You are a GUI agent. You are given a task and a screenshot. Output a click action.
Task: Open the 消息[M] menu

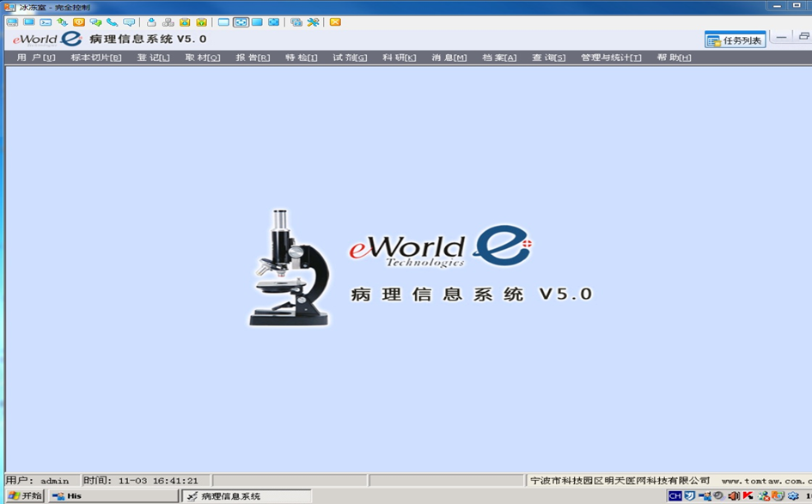(x=449, y=58)
